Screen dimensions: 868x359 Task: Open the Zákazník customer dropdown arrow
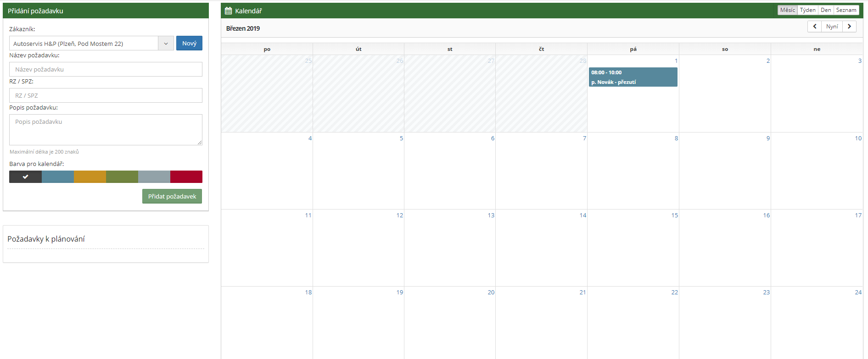coord(166,44)
